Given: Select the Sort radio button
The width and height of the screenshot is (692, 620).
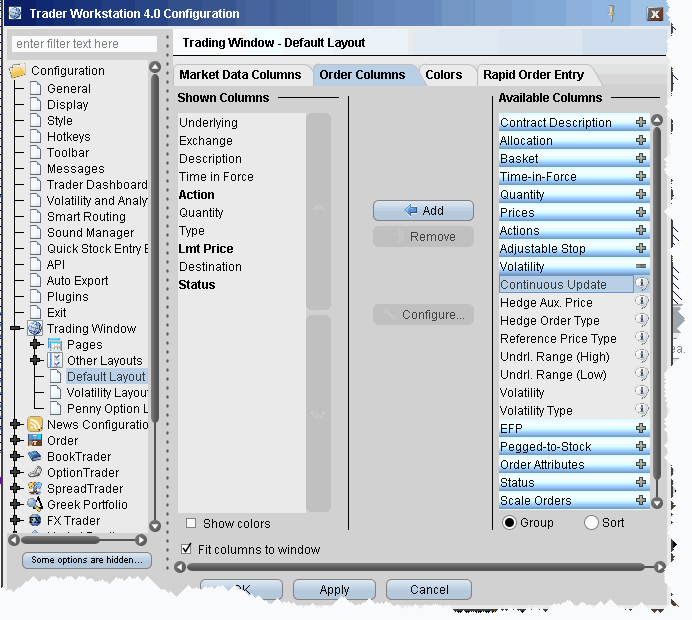Looking at the screenshot, I should (x=591, y=522).
